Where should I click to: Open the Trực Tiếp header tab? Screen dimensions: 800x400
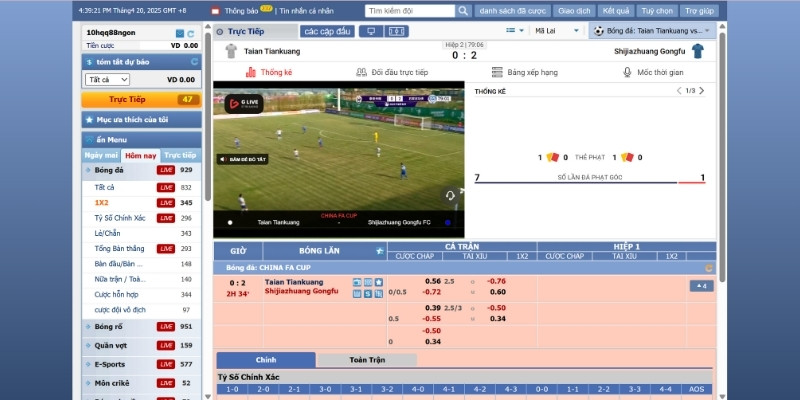point(255,32)
